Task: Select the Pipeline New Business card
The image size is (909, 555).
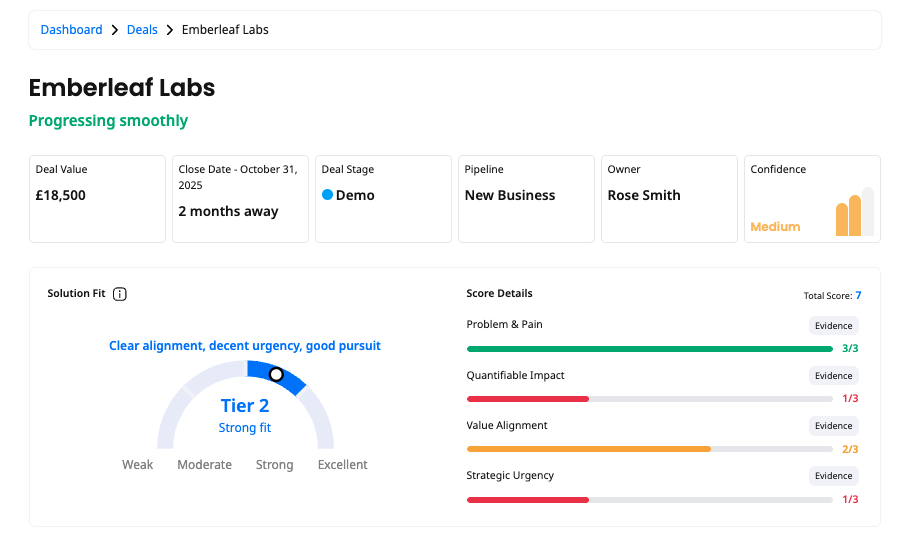Action: (526, 199)
